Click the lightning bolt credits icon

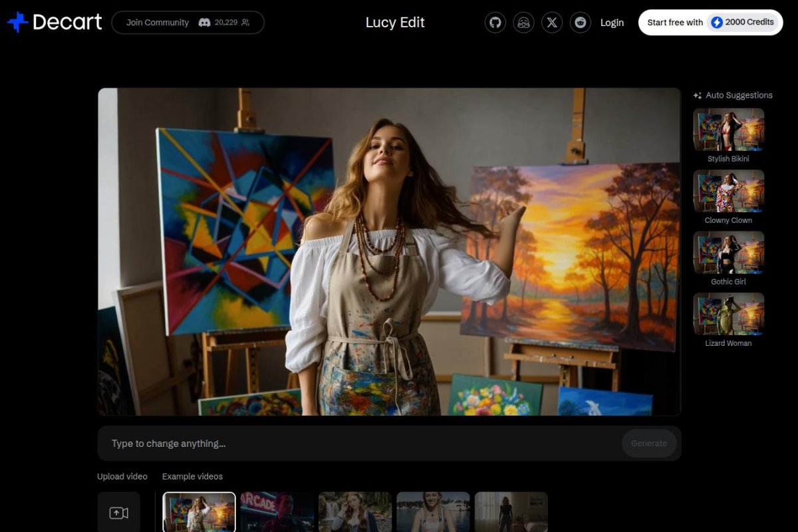coord(717,23)
